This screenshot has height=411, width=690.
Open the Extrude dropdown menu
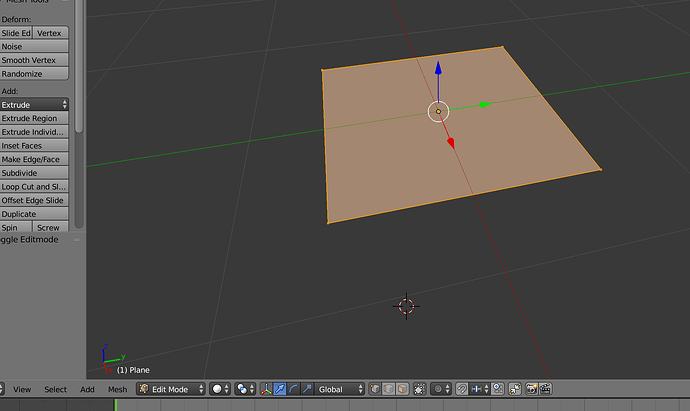click(34, 105)
